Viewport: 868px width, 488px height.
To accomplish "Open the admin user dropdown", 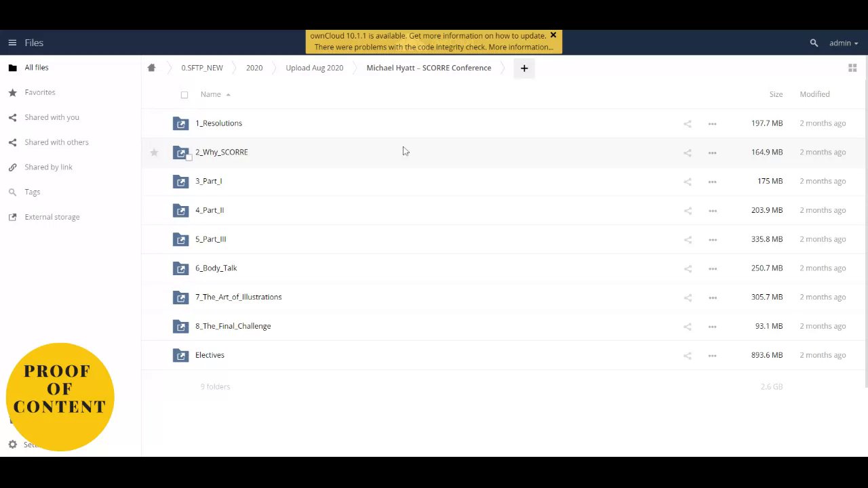I will [x=844, y=43].
